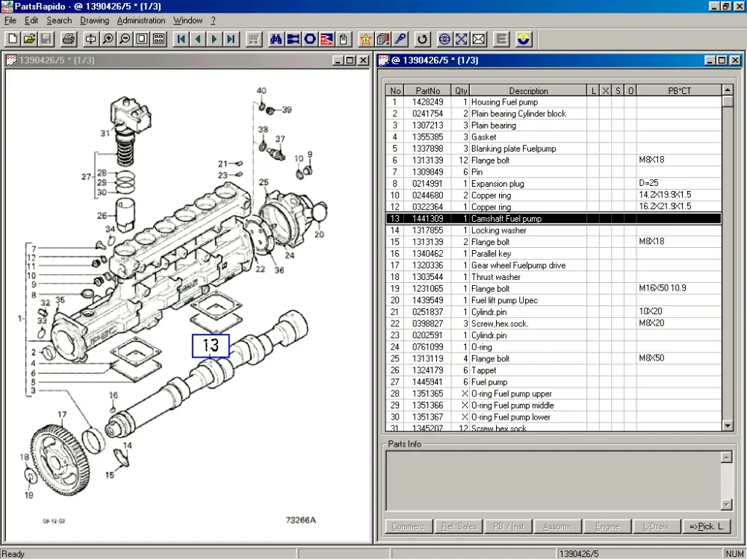Click the Zoom out magnifier icon
This screenshot has width=747, height=560.
click(125, 39)
